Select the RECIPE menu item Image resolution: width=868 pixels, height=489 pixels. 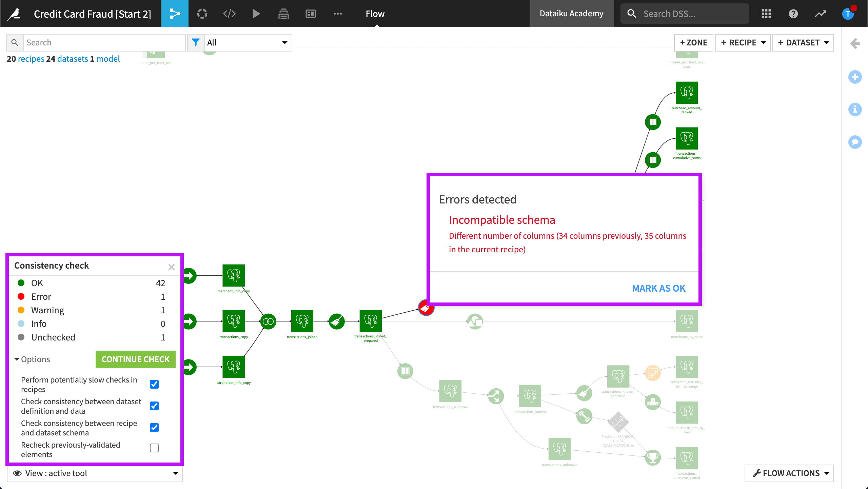point(744,42)
